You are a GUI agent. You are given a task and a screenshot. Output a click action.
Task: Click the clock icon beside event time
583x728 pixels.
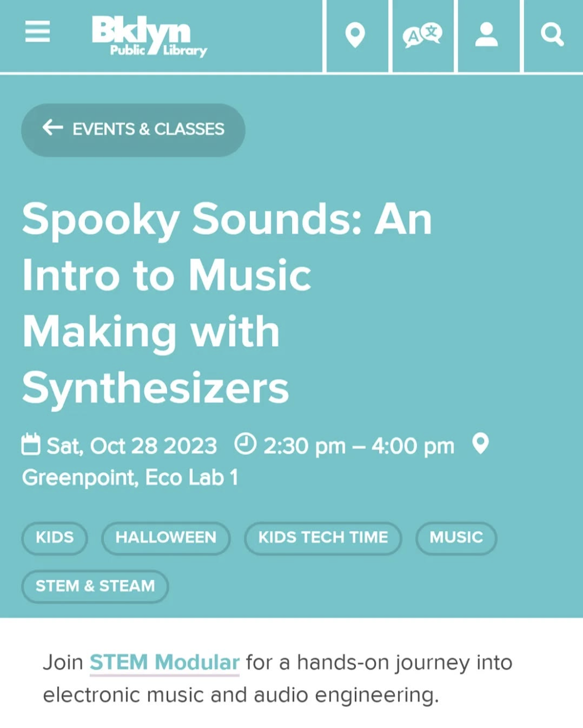(245, 444)
